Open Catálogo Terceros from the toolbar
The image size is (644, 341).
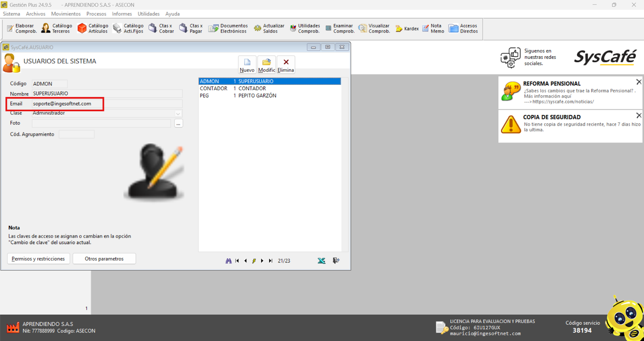(57, 29)
